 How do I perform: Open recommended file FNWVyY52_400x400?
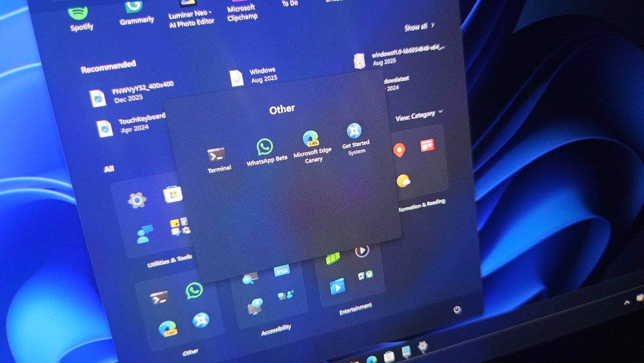[x=132, y=94]
